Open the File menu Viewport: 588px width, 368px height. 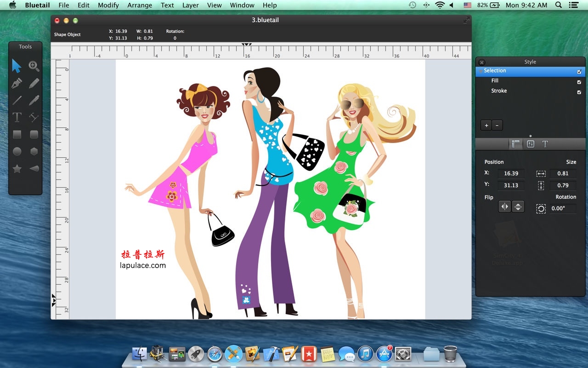64,5
